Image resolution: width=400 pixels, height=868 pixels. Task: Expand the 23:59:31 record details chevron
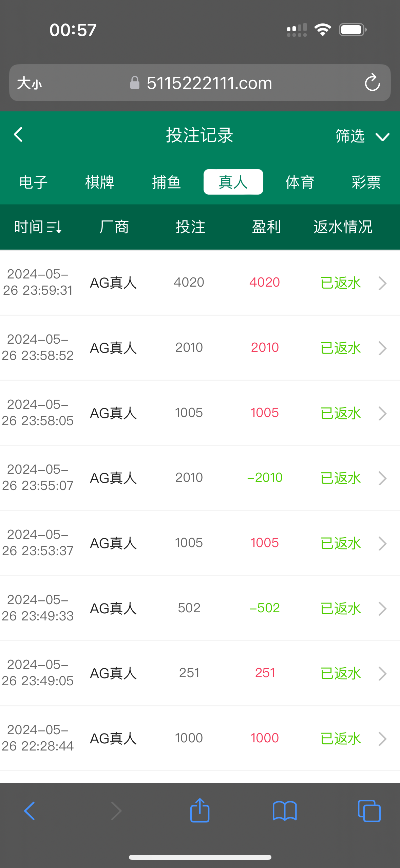382,283
